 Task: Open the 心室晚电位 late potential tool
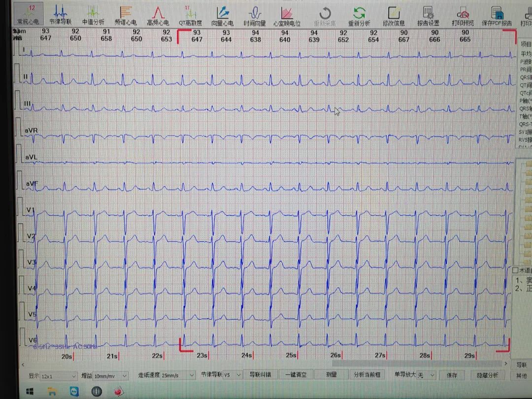(287, 16)
